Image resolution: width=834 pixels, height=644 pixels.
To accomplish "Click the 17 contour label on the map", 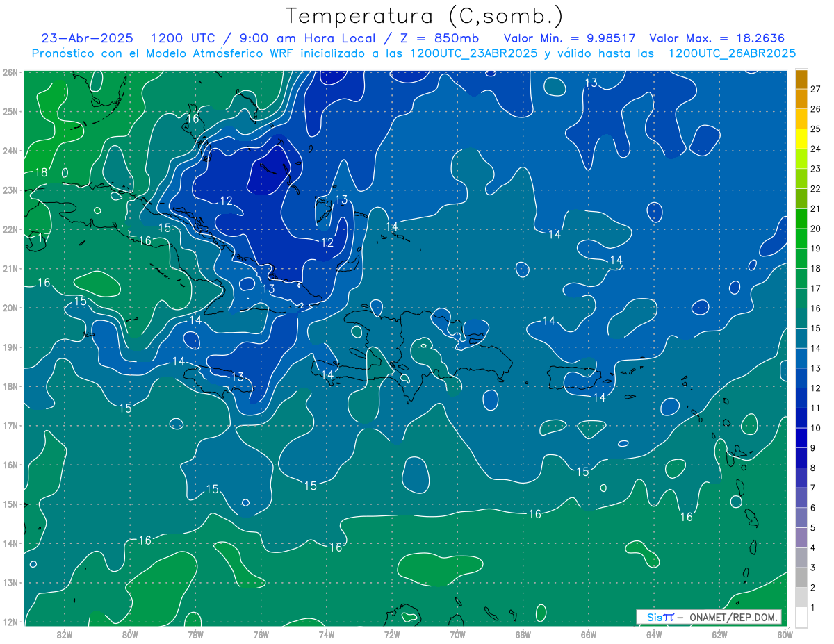I will pos(43,238).
